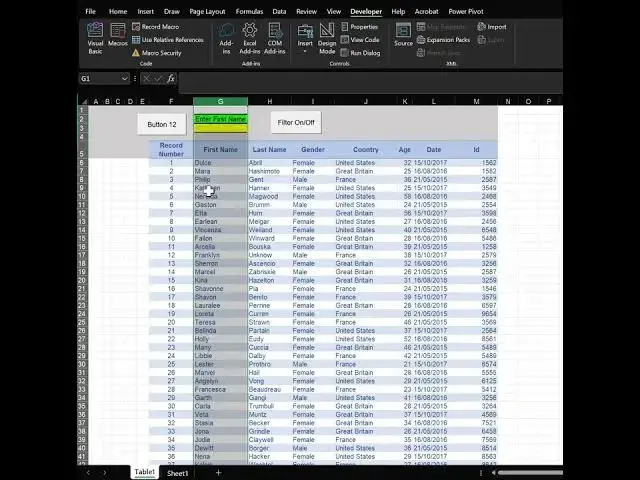Click the Filter On/Off button
This screenshot has width=640, height=480.
[296, 122]
